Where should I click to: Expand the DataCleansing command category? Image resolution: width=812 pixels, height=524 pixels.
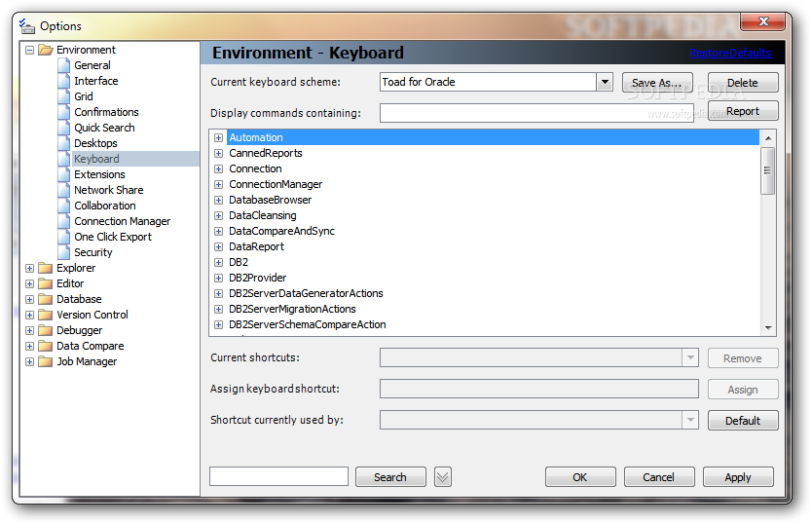pyautogui.click(x=218, y=215)
